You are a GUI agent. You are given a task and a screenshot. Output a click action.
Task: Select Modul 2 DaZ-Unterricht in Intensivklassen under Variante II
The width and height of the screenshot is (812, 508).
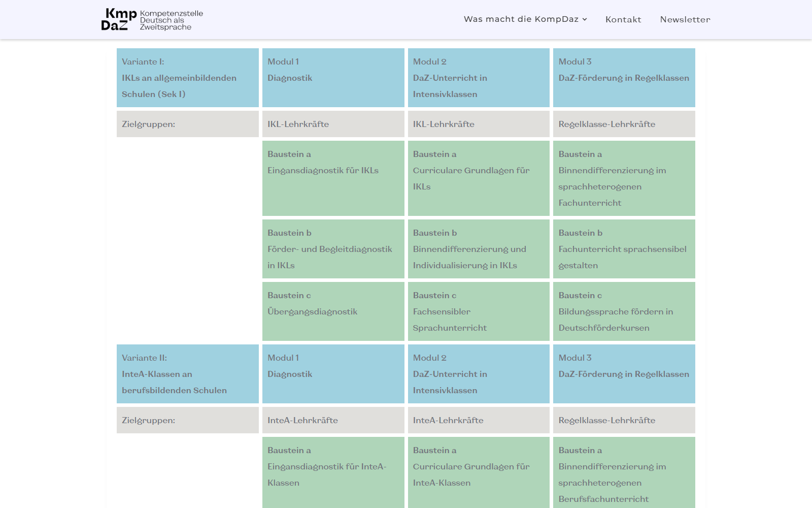[x=479, y=374]
